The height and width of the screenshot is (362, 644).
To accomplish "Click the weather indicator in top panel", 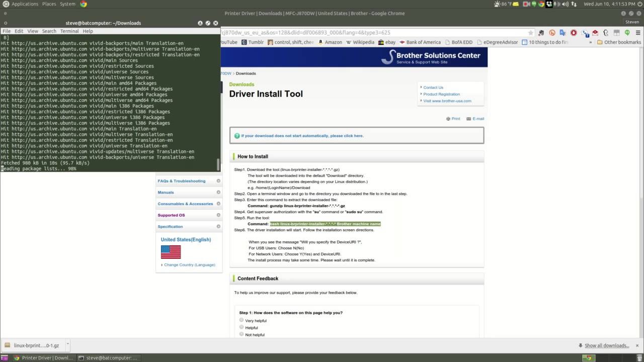I will (503, 4).
